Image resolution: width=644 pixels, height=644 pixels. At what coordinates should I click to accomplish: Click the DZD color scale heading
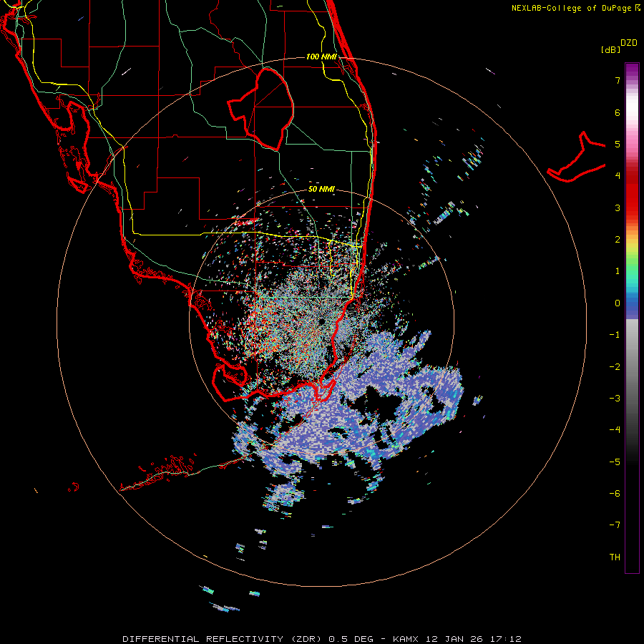click(x=629, y=43)
